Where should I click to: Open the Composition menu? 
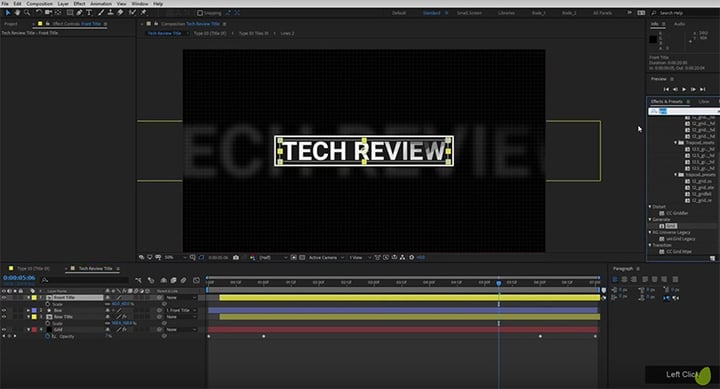(39, 4)
